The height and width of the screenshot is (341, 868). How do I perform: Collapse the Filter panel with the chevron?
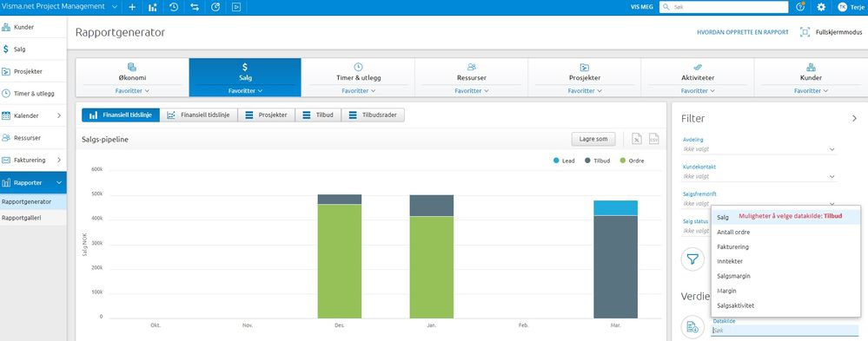(854, 118)
